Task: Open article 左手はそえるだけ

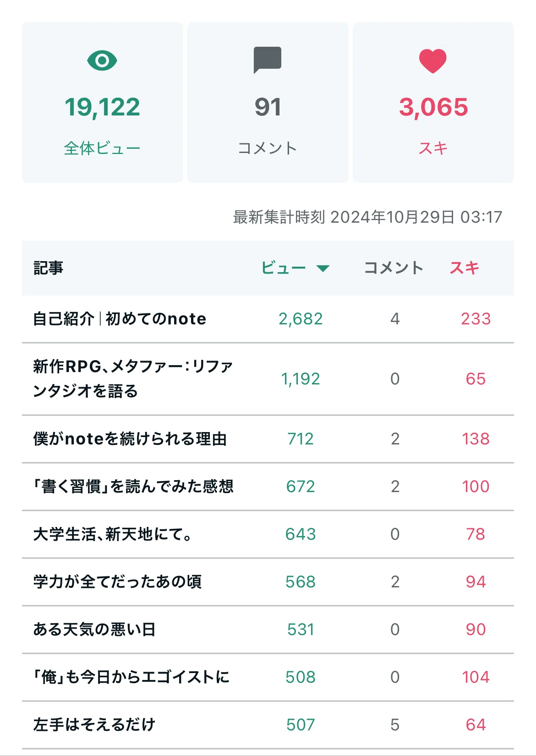Action: pyautogui.click(x=94, y=725)
